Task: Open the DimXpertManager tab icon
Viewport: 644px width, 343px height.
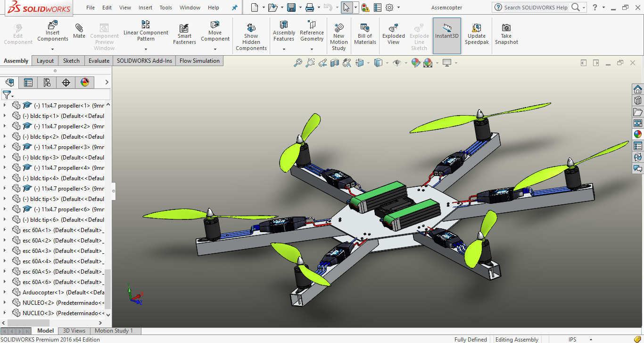Action: pos(66,83)
